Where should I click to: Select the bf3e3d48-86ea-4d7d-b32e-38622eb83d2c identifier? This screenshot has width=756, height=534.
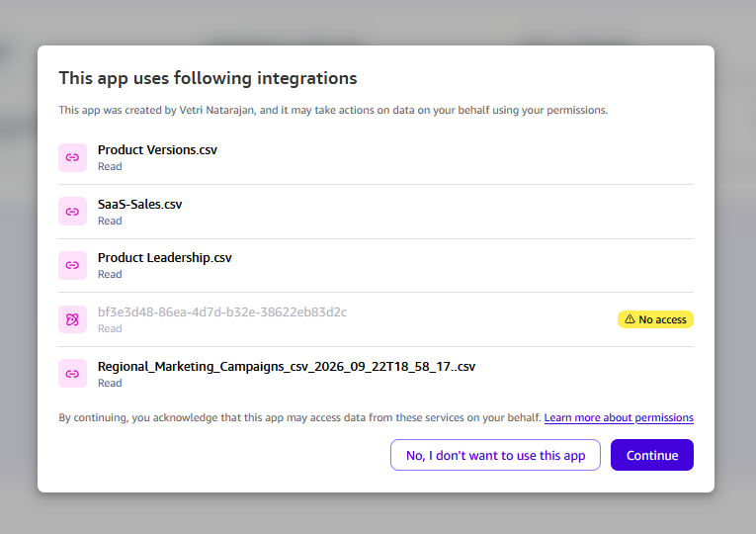pyautogui.click(x=221, y=312)
